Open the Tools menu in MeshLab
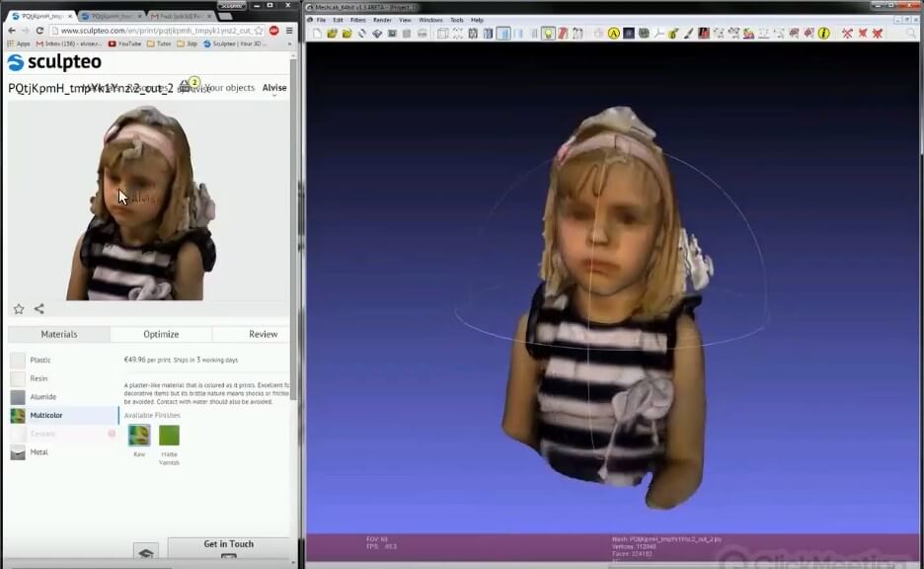This screenshot has height=569, width=924. coord(457,20)
